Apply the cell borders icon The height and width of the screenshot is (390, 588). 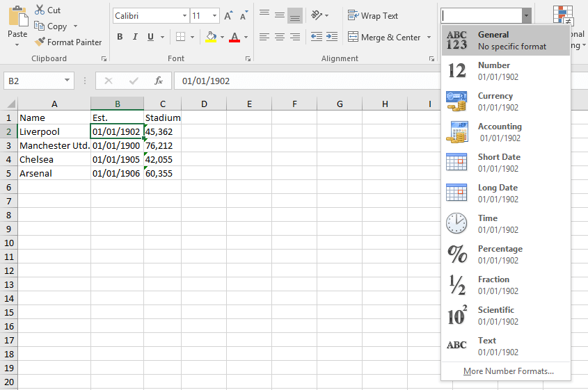pos(180,37)
